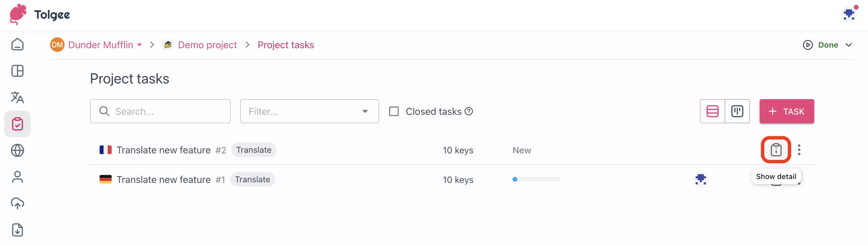Open the Members sidebar icon
This screenshot has width=868, height=245.
pyautogui.click(x=17, y=177)
